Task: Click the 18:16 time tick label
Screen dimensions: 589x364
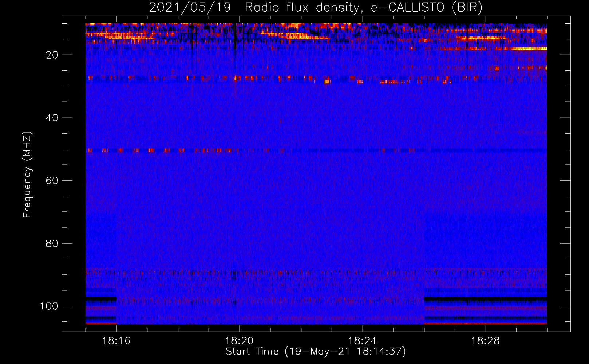Action: (x=116, y=341)
